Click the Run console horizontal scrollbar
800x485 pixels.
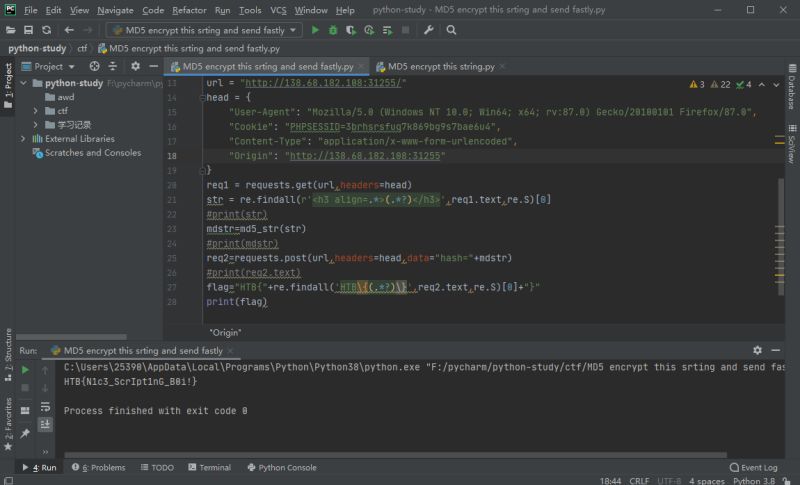click(x=395, y=455)
